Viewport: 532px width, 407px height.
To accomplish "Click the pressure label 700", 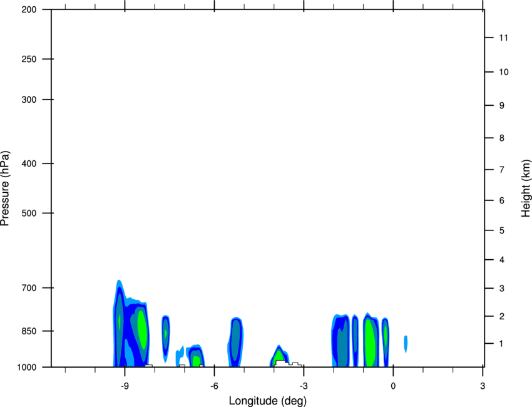I will click(x=29, y=288).
